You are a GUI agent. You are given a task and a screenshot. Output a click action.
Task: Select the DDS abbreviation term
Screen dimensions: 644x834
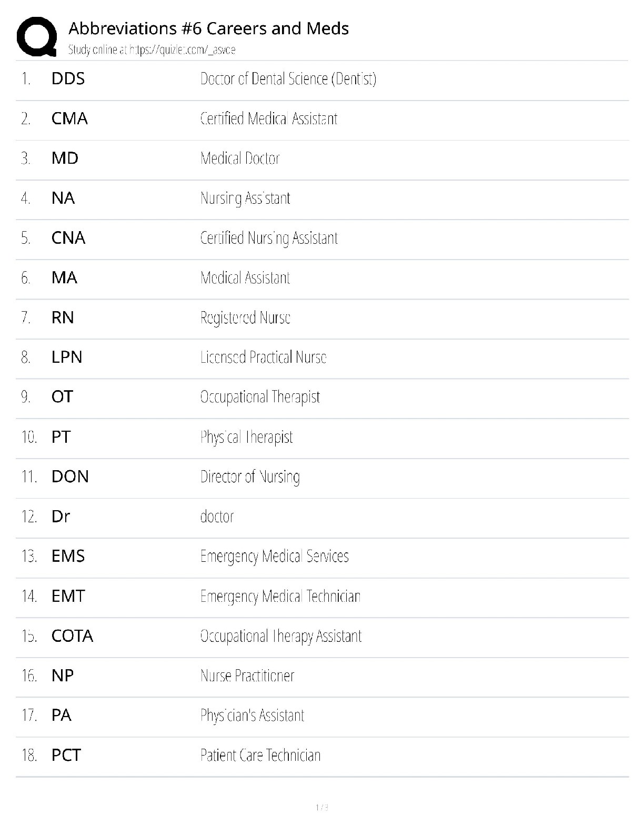click(68, 79)
